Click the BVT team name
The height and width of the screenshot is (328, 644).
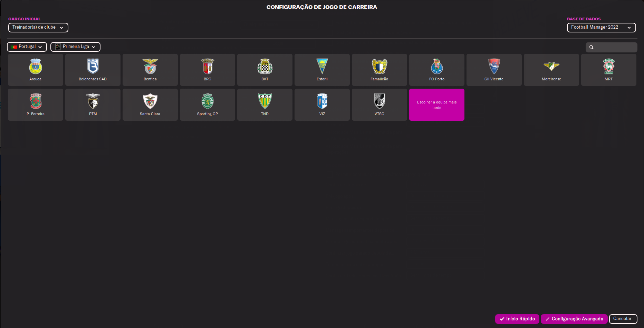click(265, 79)
